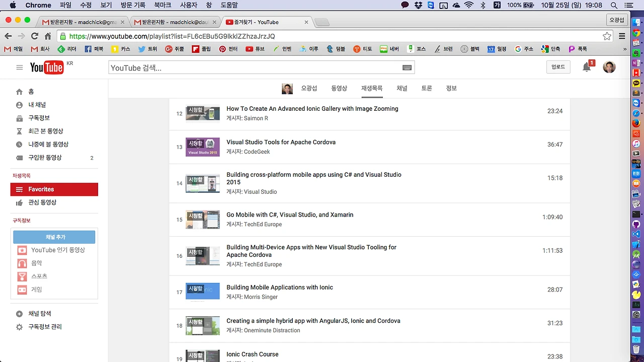This screenshot has height=362, width=644.
Task: Click the 업로드 button
Action: [558, 67]
